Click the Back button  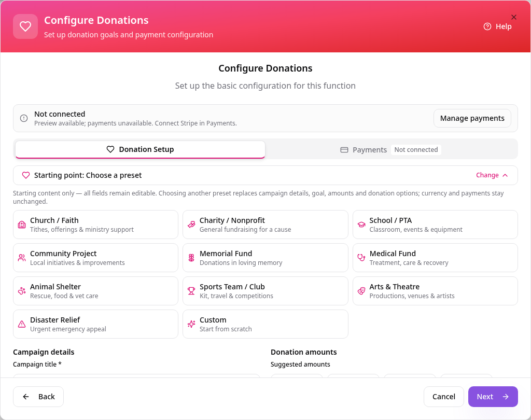pos(38,397)
